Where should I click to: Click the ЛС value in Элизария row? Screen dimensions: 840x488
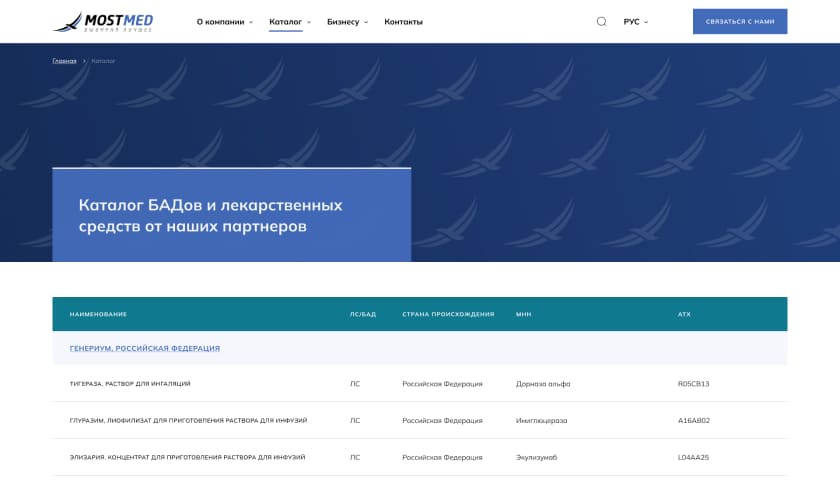point(355,457)
